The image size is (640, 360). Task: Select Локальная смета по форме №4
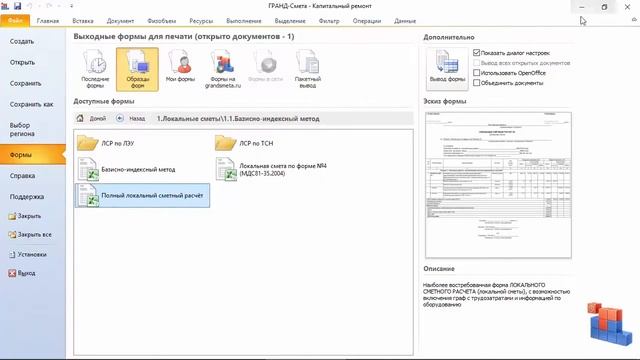pyautogui.click(x=271, y=169)
